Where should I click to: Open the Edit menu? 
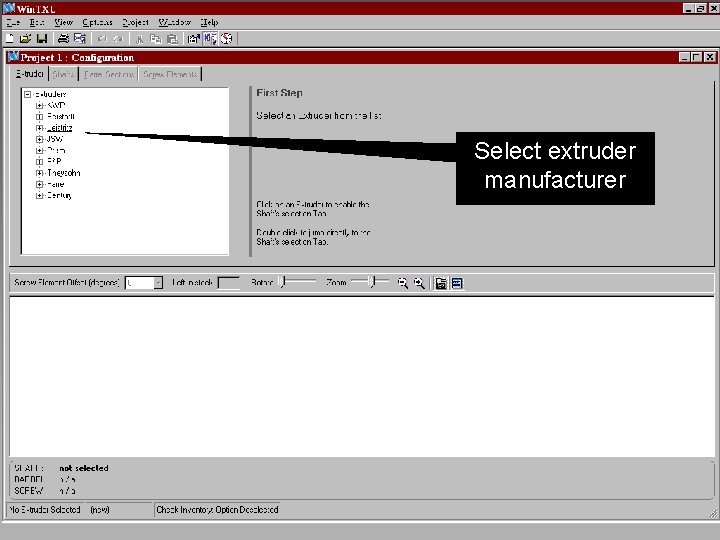point(37,22)
